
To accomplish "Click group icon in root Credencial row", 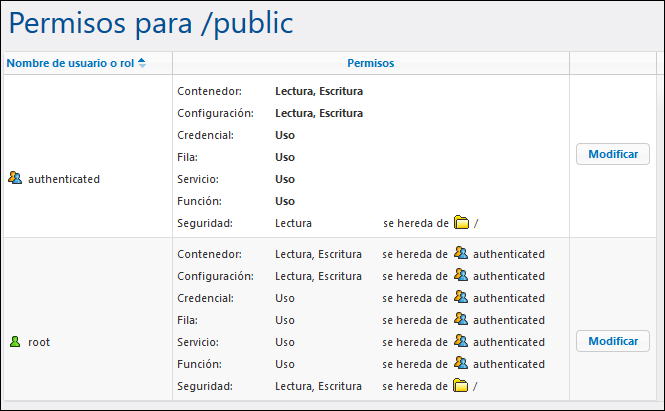I will [461, 298].
